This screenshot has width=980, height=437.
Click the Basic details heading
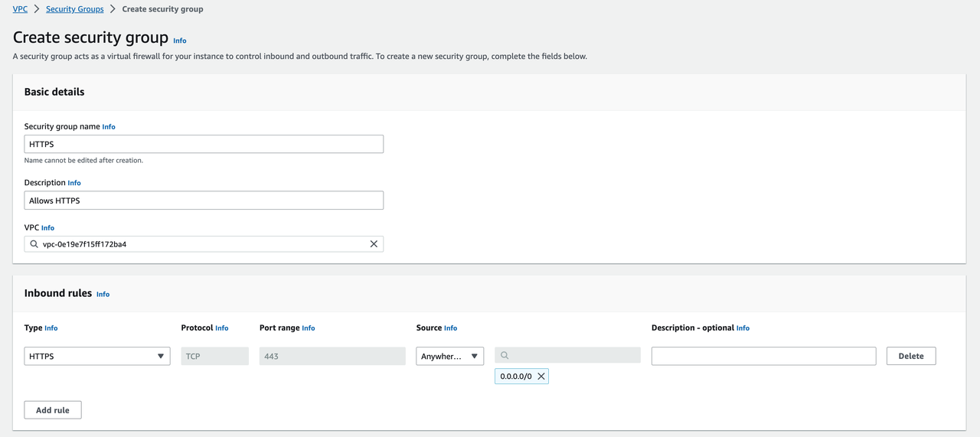(x=54, y=92)
